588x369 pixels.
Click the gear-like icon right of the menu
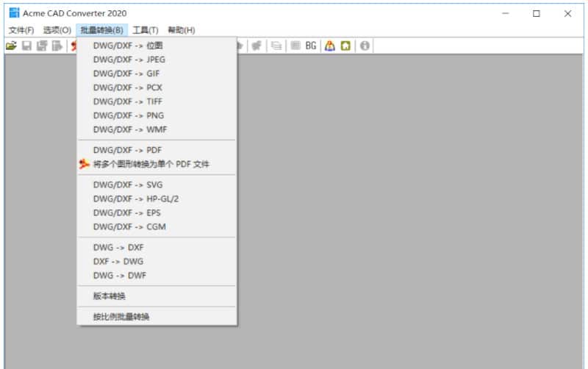coord(257,46)
